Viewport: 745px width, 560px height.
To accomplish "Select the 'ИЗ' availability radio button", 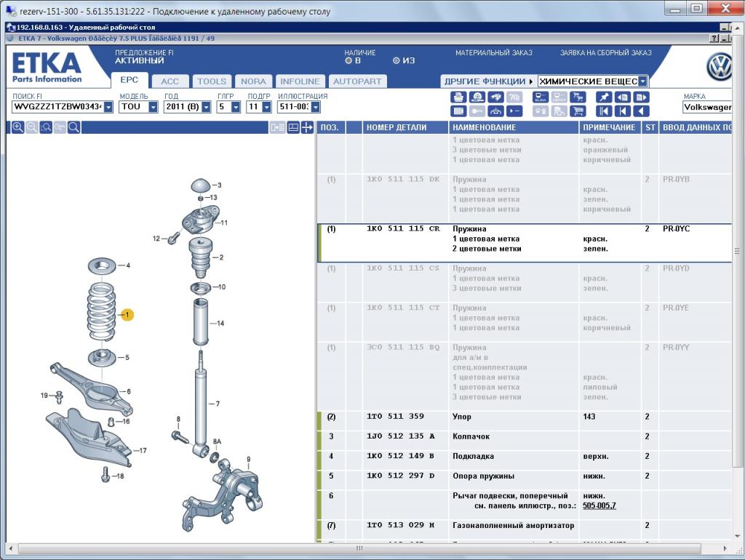I will tap(397, 61).
